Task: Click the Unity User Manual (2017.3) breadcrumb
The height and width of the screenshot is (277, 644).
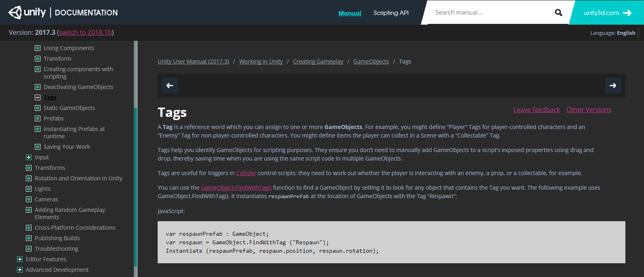Action: (193, 61)
